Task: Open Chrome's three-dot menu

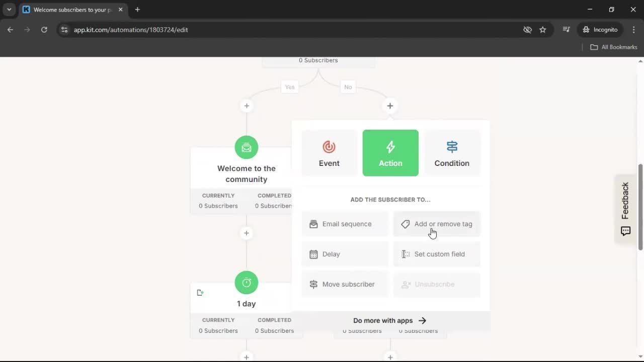Action: [x=634, y=30]
